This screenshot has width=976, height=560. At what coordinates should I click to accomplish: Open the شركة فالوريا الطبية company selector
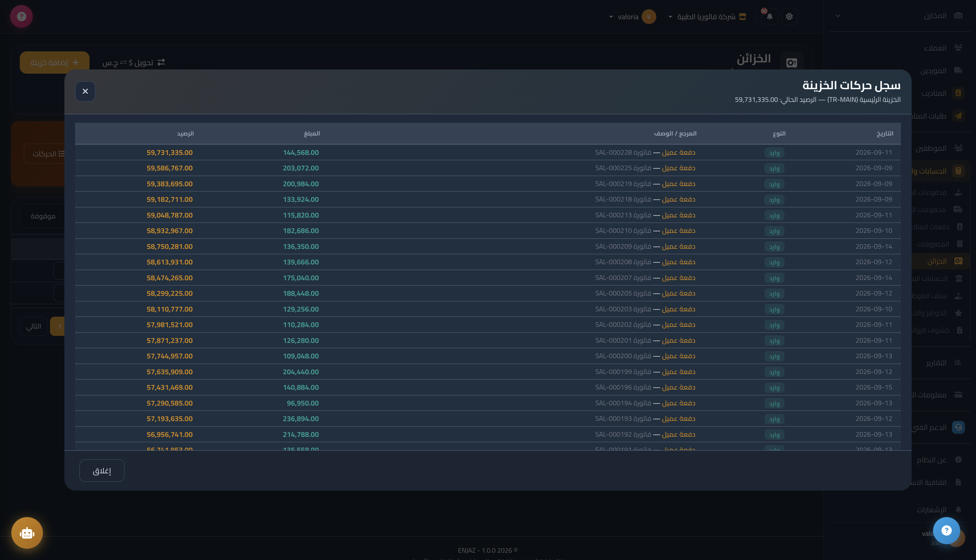point(707,17)
